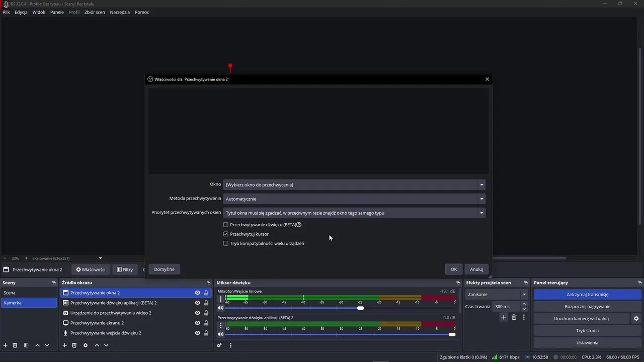Hide Przechwytywanie ekranu 2 source
This screenshot has height=362, width=644.
(x=197, y=323)
